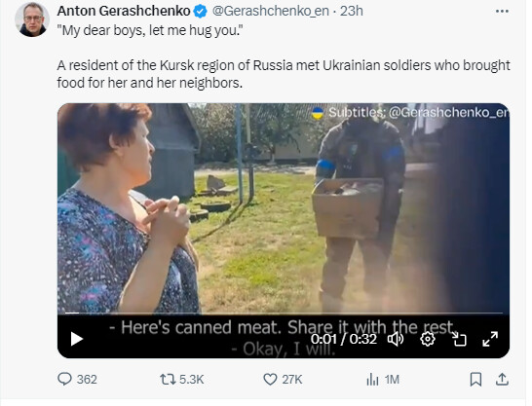Open the @Gerashchenko_en handle link
This screenshot has height=406, width=532.
coord(271,11)
